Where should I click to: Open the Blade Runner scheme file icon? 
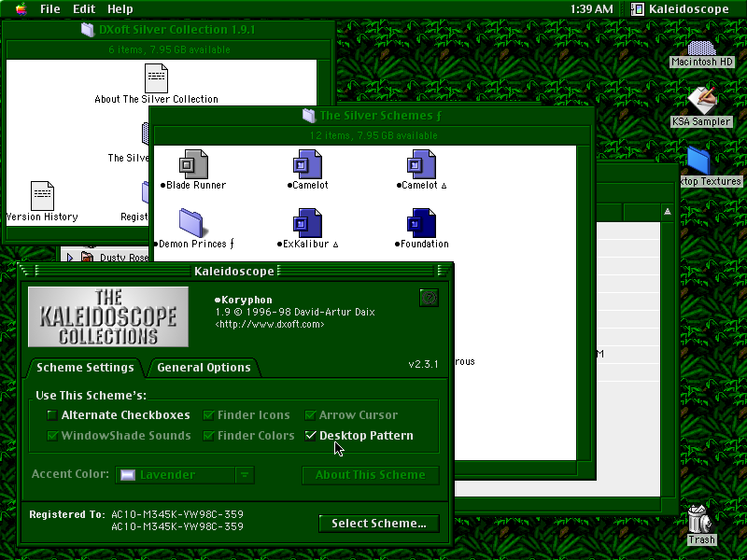click(193, 164)
